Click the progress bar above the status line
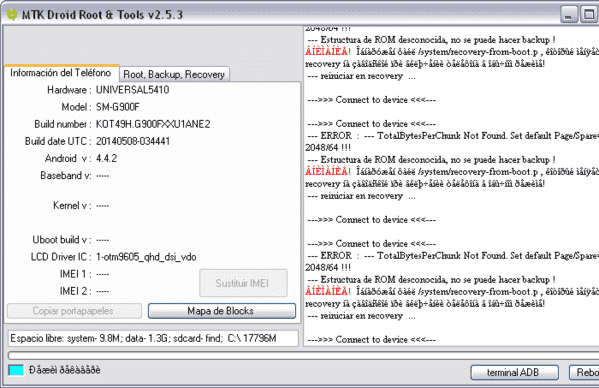Image resolution: width=599 pixels, height=388 pixels. 303,356
